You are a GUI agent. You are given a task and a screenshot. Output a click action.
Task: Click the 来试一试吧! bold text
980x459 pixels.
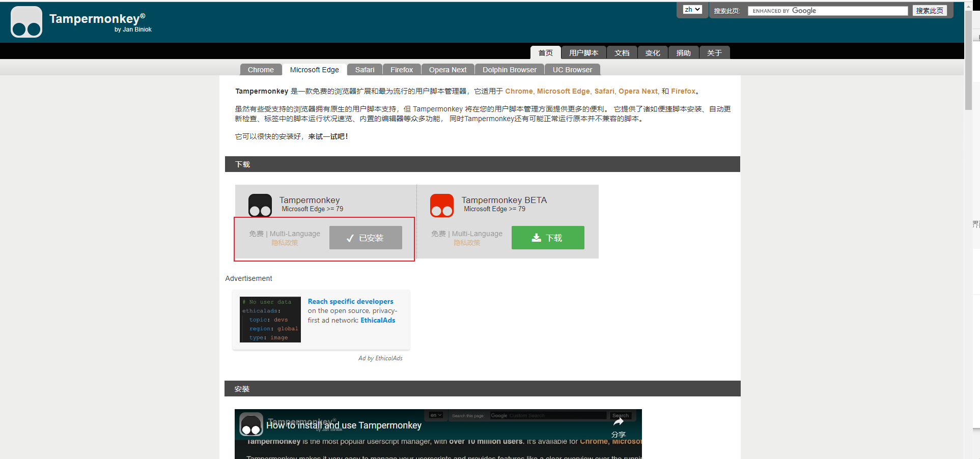pos(328,136)
